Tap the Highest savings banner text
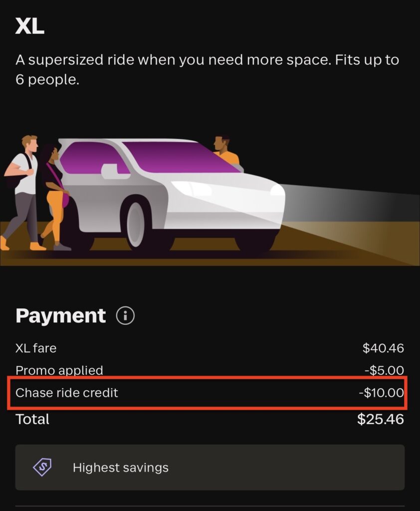This screenshot has width=420, height=511. (120, 468)
